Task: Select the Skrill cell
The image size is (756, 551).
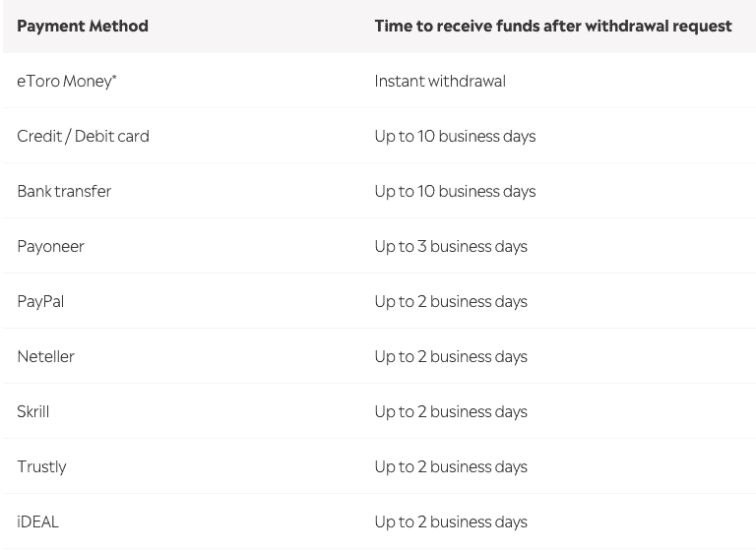Action: (x=33, y=411)
